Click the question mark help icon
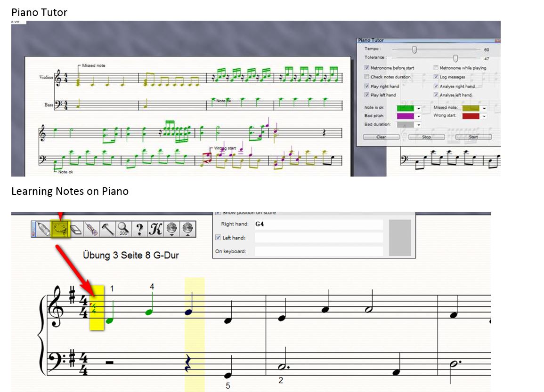The width and height of the screenshot is (544, 392). tap(139, 229)
